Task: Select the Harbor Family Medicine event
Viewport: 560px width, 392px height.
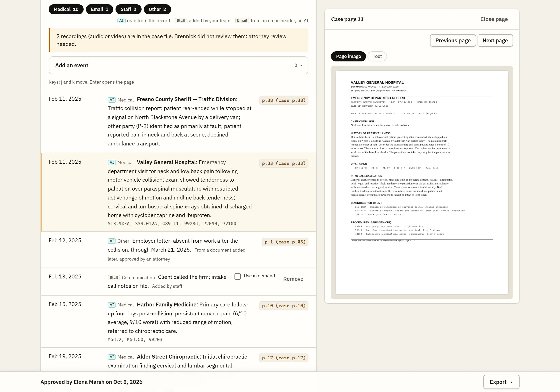Action: click(178, 321)
